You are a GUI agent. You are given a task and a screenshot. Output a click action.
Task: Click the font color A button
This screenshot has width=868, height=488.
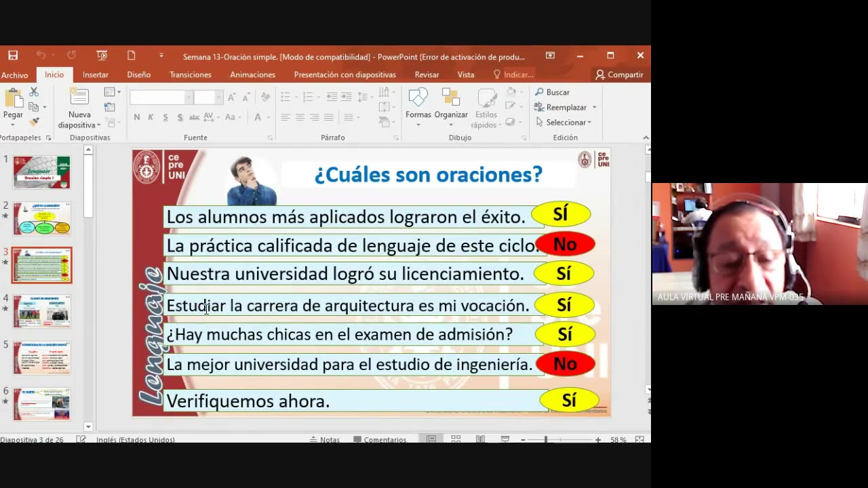click(258, 117)
